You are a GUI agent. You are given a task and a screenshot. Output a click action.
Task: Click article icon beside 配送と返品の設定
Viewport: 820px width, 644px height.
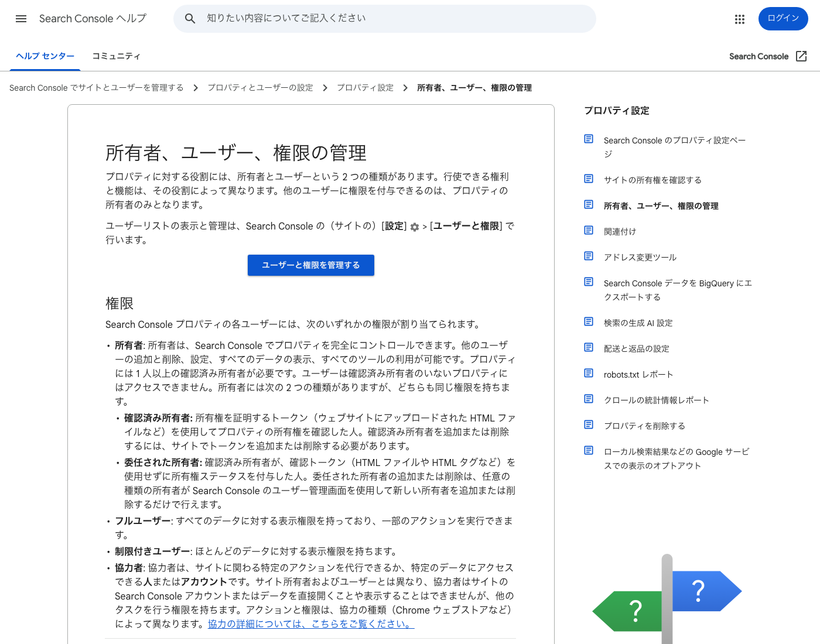(589, 347)
